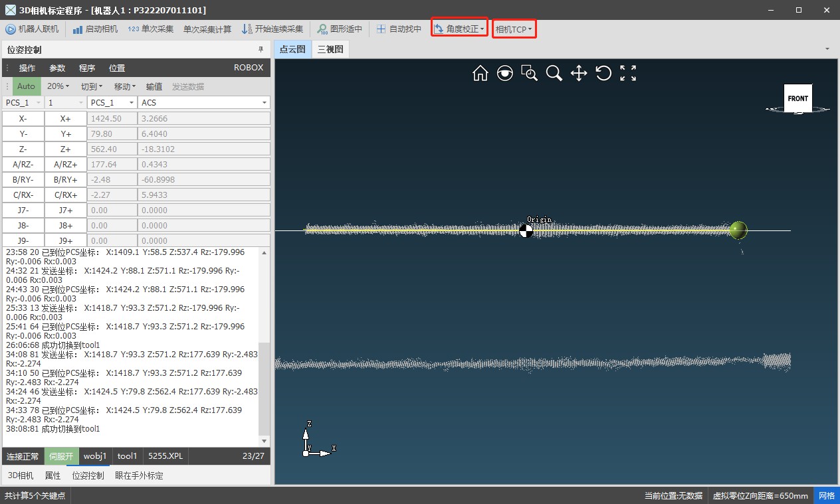Viewport: 840px width, 504px height.
Task: Toggle the Auto mode button
Action: point(26,86)
